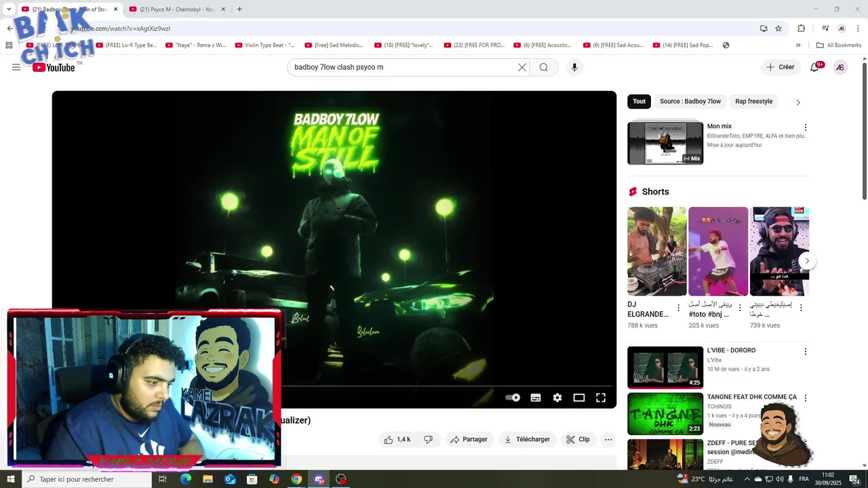This screenshot has height=488, width=868.
Task: Open the Chrome extensions puzzle icon
Action: point(802,28)
